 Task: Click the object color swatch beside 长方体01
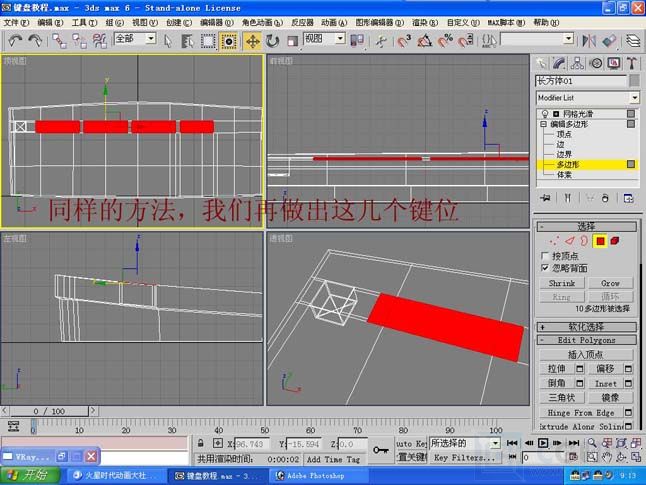[x=634, y=81]
